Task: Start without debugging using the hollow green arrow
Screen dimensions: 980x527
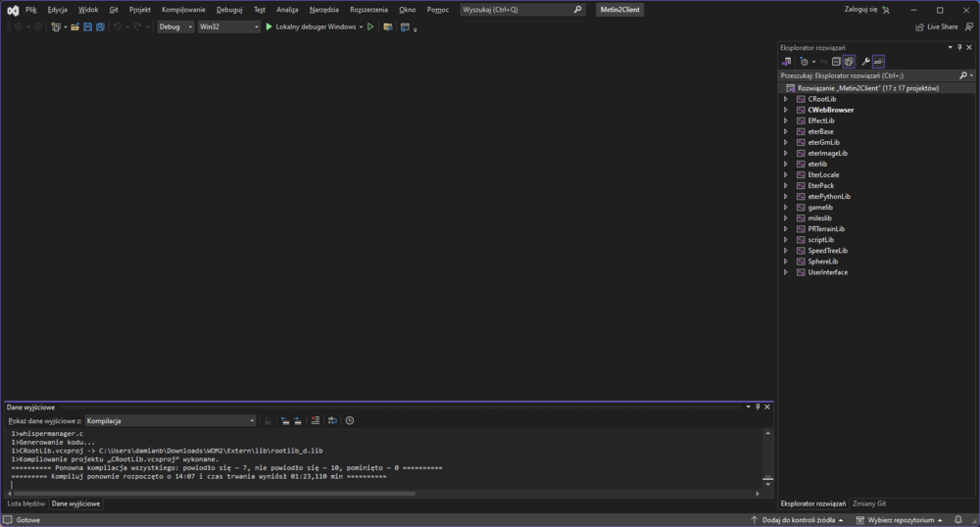Action: (370, 26)
